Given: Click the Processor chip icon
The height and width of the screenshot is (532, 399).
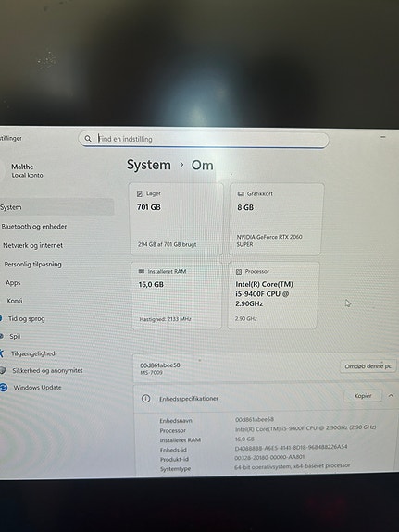Looking at the screenshot, I should click(239, 271).
